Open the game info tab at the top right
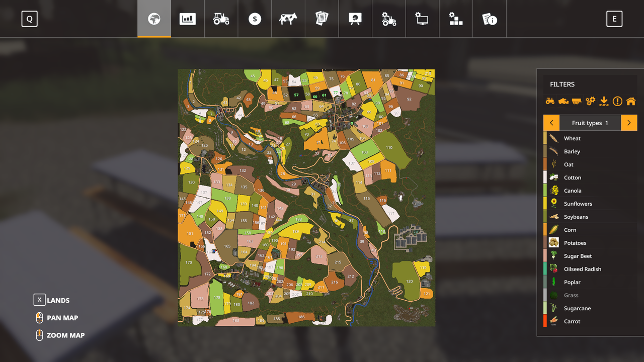This screenshot has width=644, height=362. coord(490,19)
